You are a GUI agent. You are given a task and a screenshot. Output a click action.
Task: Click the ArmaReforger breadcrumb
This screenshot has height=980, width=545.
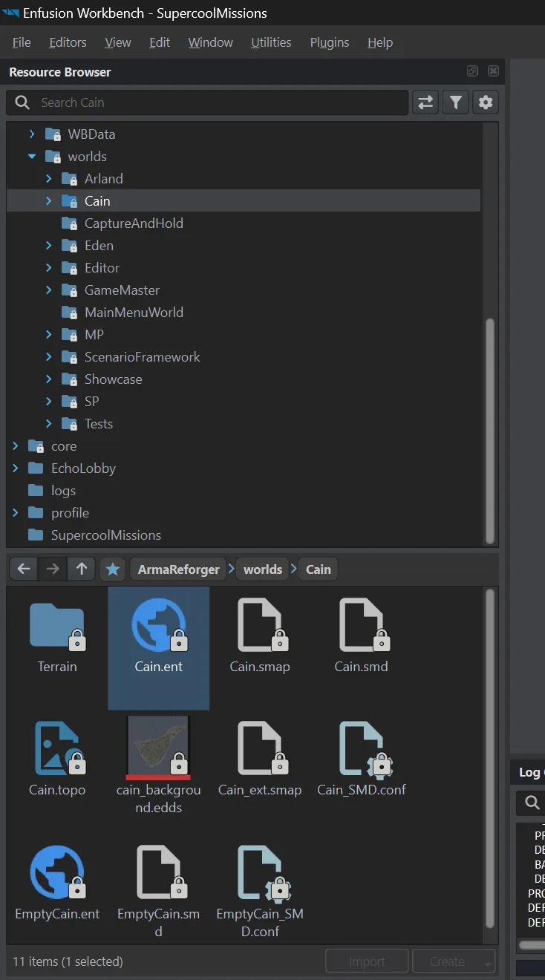coord(178,569)
